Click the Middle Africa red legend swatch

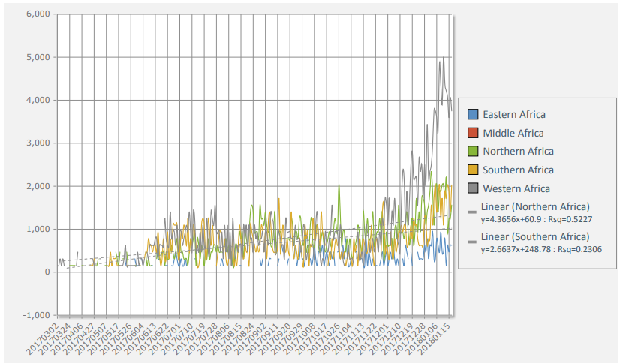click(x=473, y=133)
